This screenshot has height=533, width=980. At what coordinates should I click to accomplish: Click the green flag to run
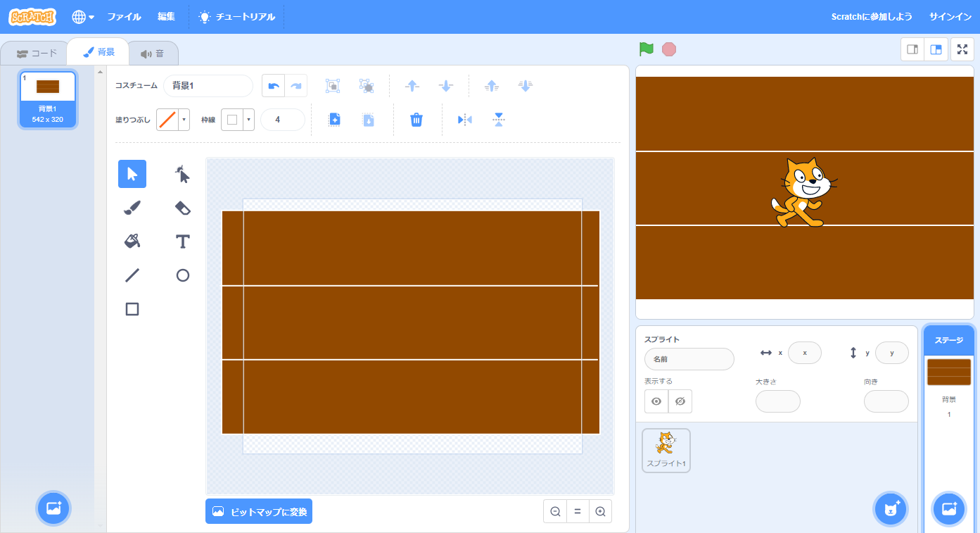click(x=646, y=49)
